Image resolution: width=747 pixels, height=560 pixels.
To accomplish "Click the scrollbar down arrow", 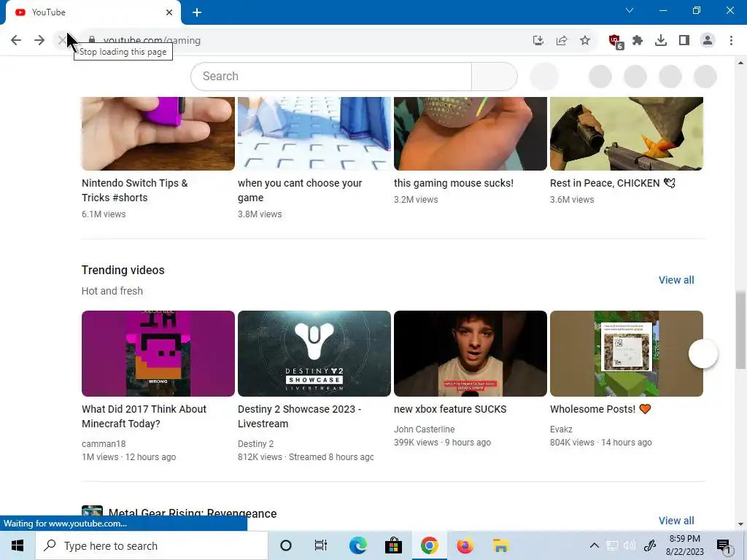I will coord(740,525).
